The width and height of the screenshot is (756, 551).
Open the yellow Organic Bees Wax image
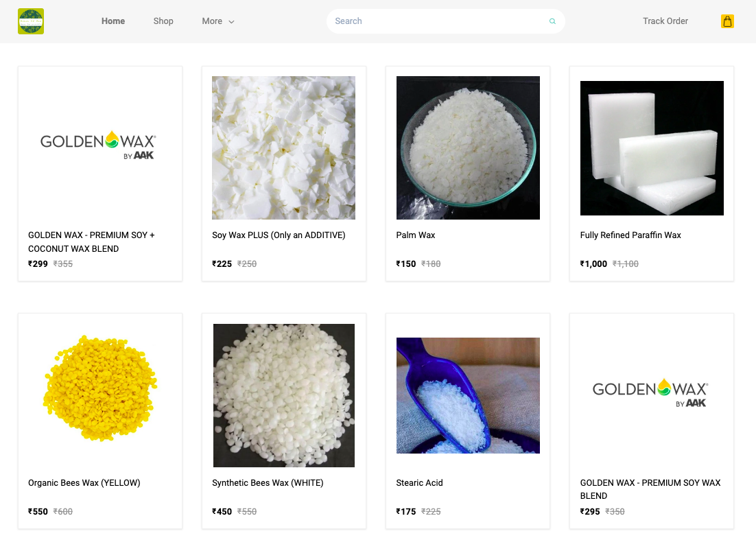(x=100, y=388)
